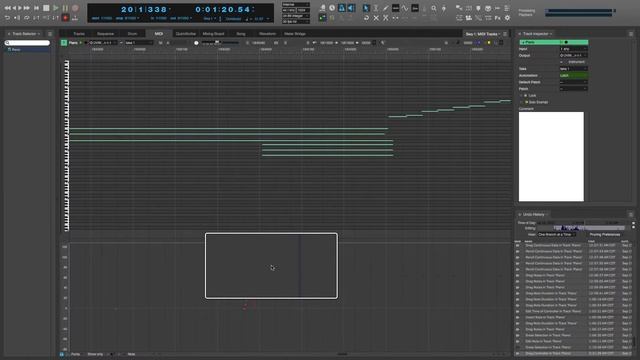Toggle Memory Cycle loop button

point(27,18)
